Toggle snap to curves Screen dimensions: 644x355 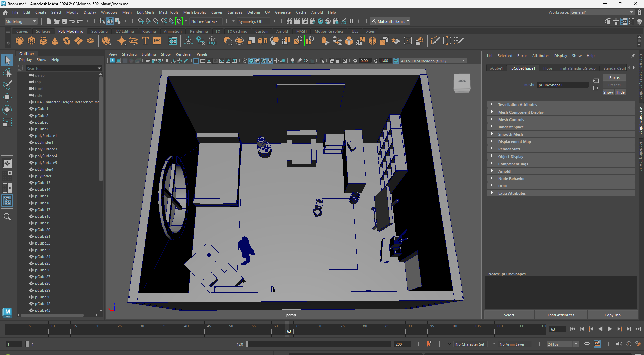click(x=148, y=21)
